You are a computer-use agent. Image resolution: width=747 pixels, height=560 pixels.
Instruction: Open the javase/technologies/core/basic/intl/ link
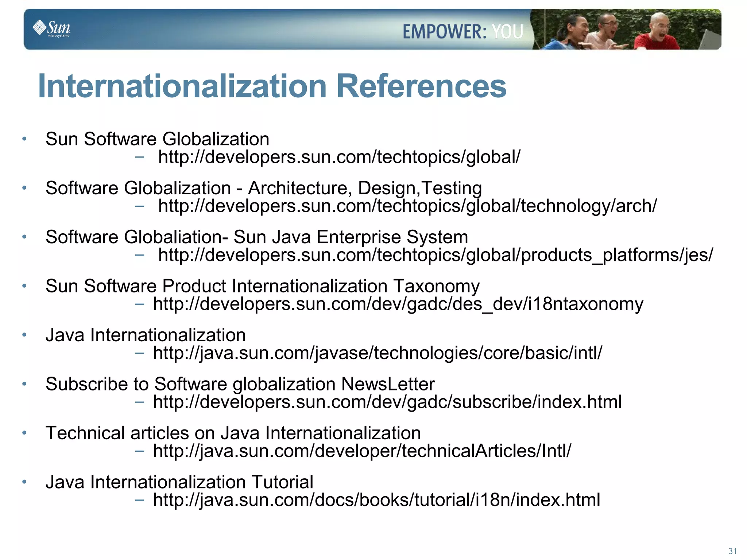378,353
